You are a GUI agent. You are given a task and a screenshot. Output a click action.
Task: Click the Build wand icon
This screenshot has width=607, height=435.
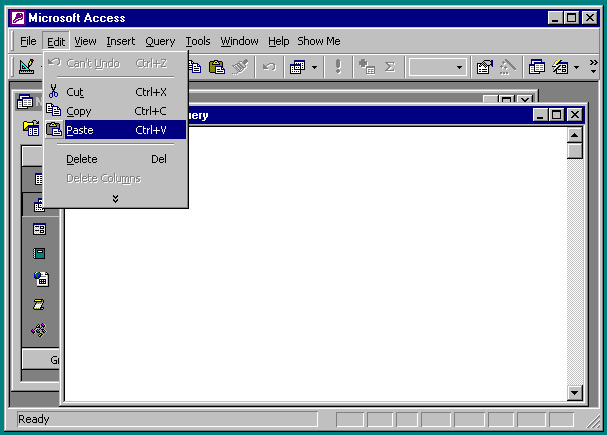point(508,67)
